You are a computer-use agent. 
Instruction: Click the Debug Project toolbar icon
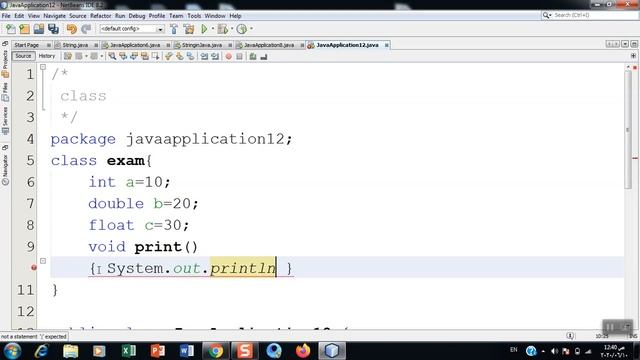(223, 29)
